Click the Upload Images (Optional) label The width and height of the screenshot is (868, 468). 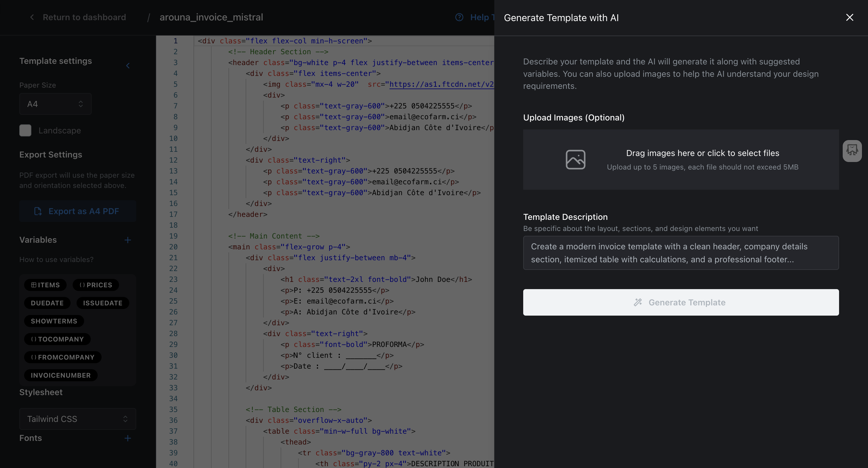(574, 117)
